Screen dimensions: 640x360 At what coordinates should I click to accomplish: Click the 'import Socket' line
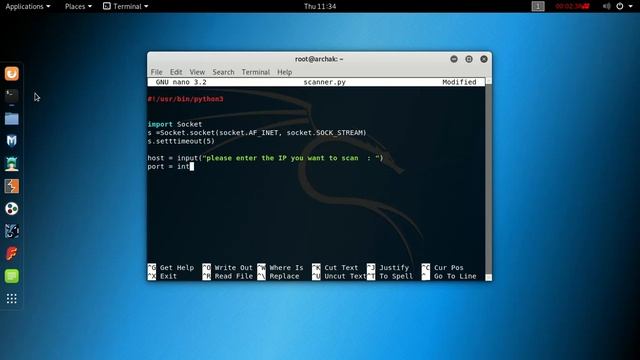coord(175,124)
